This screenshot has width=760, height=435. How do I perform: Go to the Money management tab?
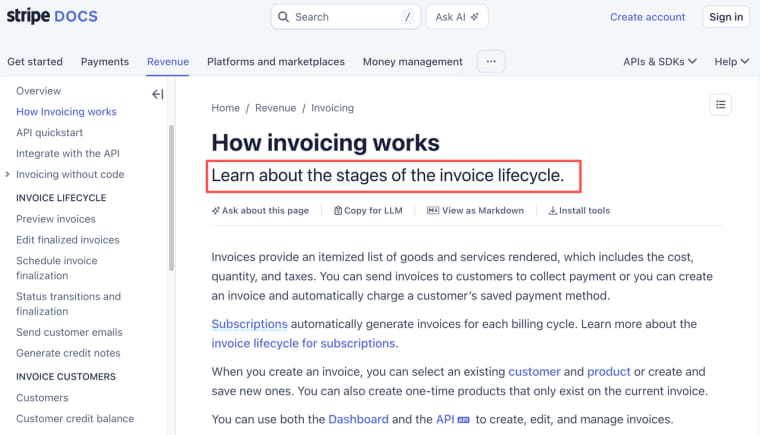412,62
